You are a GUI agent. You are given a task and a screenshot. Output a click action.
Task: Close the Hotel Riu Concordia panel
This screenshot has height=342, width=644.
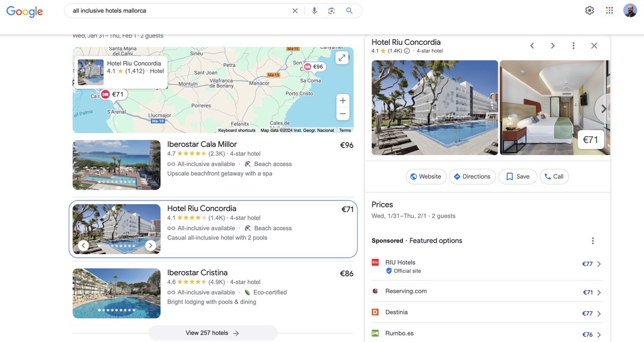pyautogui.click(x=594, y=46)
